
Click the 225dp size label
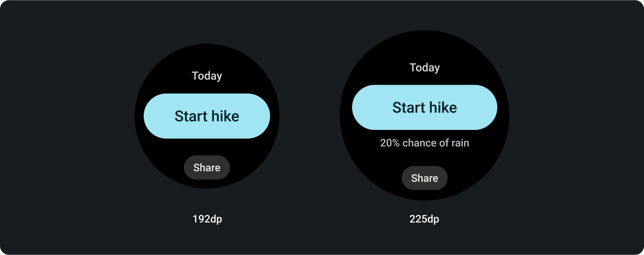coord(424,219)
